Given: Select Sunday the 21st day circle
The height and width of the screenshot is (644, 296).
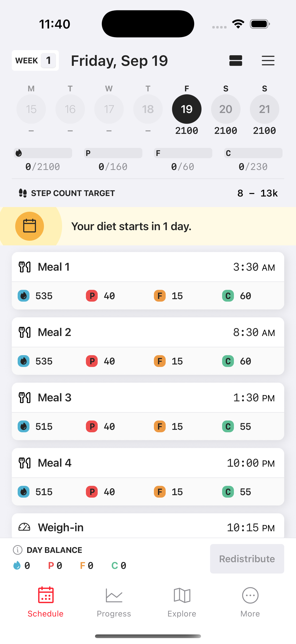Looking at the screenshot, I should 264,109.
